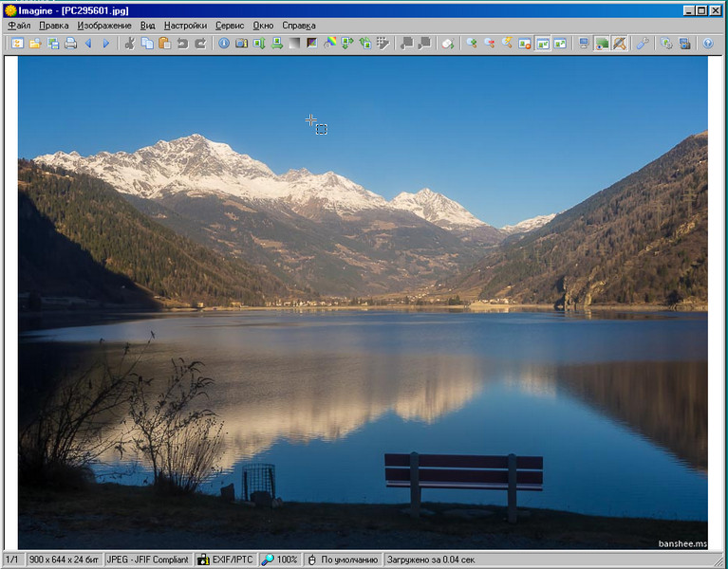The height and width of the screenshot is (569, 728).
Task: Apply grayscale with the gray gradient icon
Action: pos(294,43)
